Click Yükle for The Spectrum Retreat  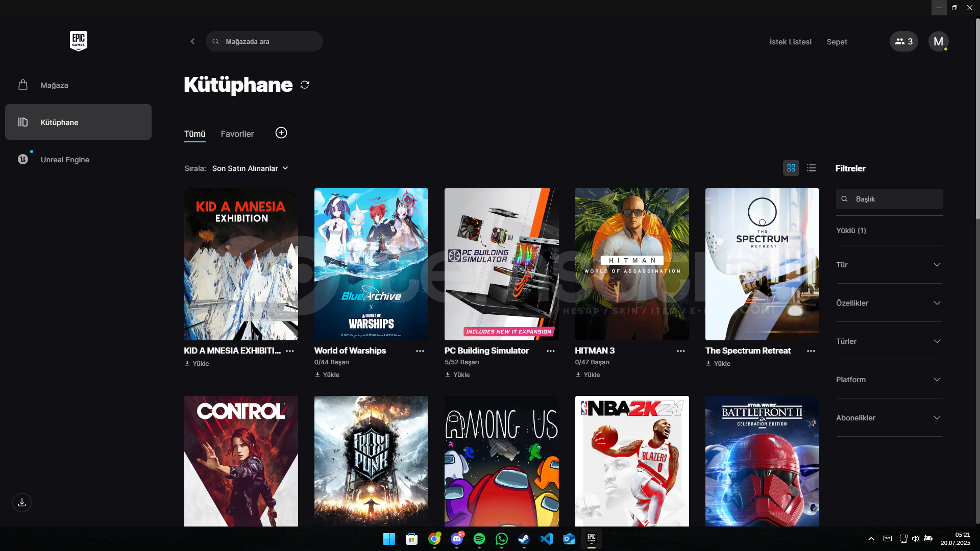[x=718, y=364]
